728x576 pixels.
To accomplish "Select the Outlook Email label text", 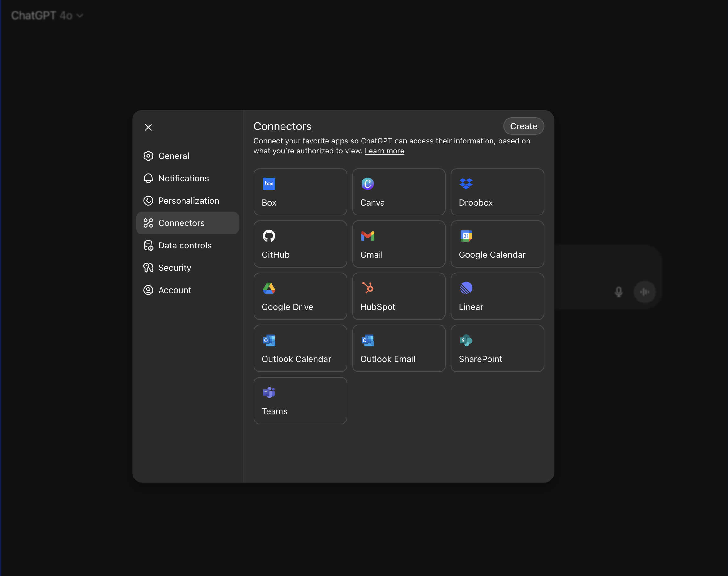I will click(388, 359).
